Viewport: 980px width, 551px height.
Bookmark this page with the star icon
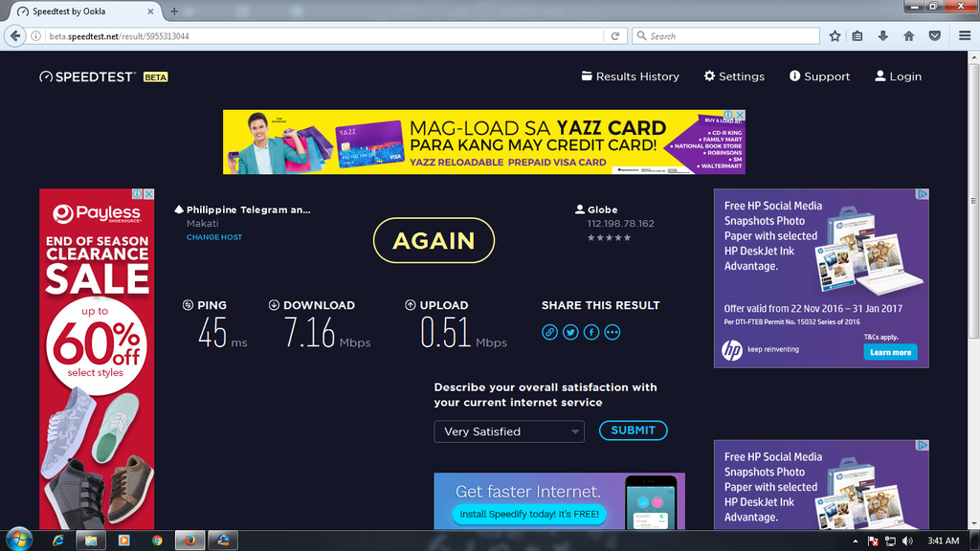click(x=835, y=36)
